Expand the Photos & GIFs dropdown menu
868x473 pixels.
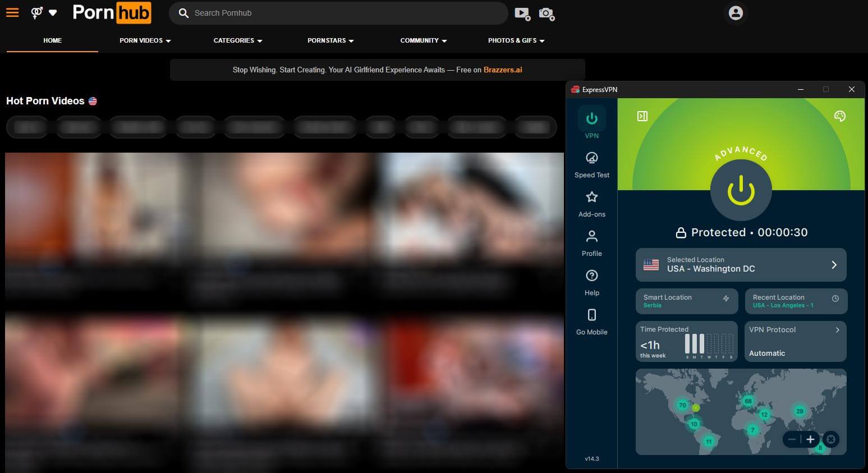point(516,40)
